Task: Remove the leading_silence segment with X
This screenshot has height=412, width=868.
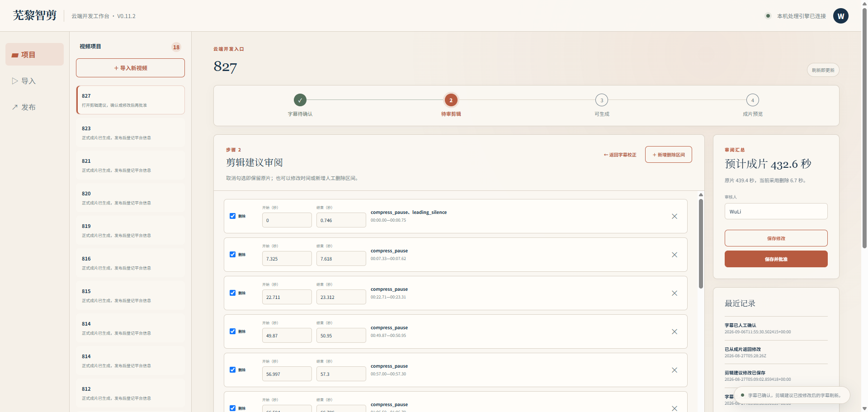Action: coord(674,216)
